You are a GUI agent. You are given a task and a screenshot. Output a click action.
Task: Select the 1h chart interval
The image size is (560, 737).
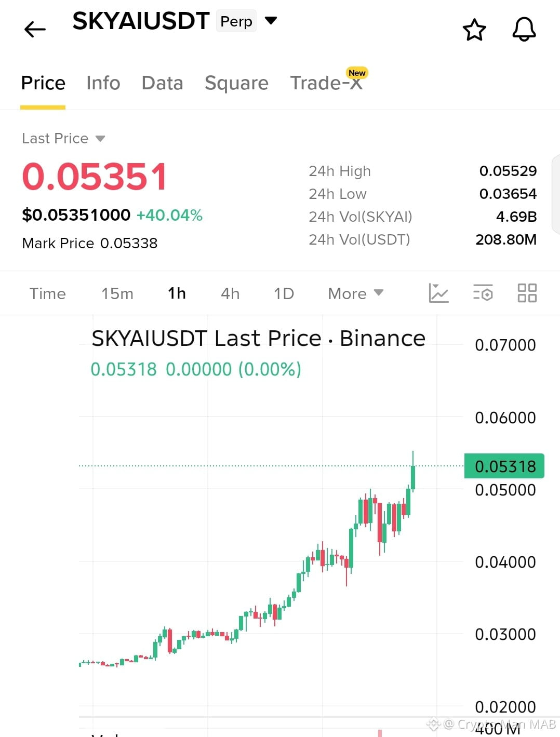177,293
